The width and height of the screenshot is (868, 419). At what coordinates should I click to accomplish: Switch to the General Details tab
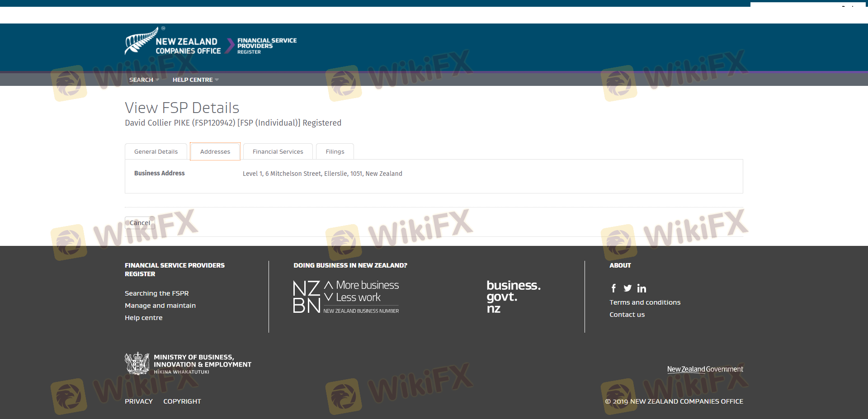click(x=156, y=152)
